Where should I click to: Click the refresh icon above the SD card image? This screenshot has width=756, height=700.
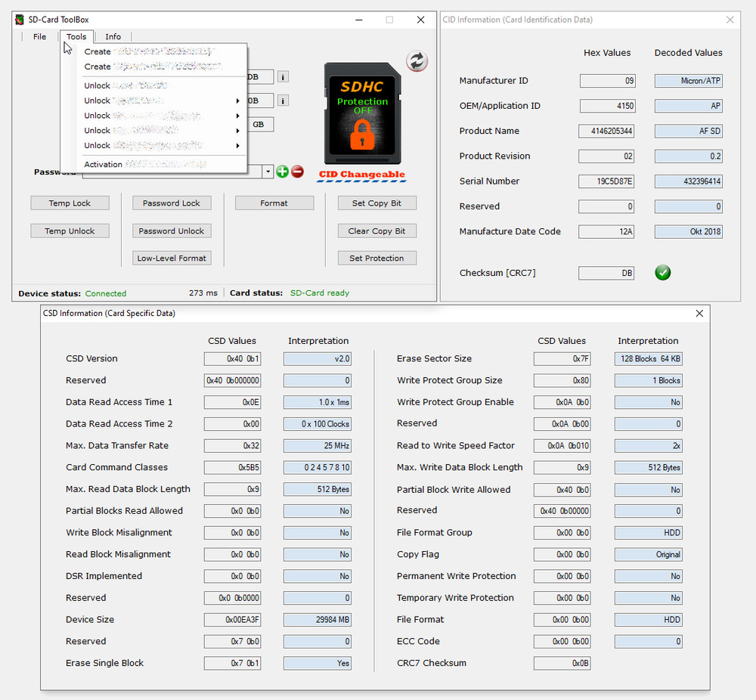(417, 62)
